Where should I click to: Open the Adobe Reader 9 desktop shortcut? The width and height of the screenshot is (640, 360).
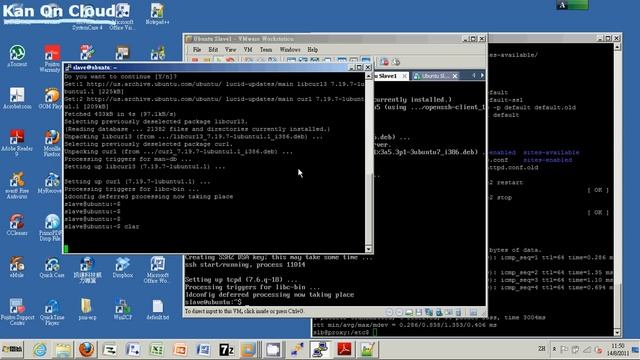tap(17, 143)
